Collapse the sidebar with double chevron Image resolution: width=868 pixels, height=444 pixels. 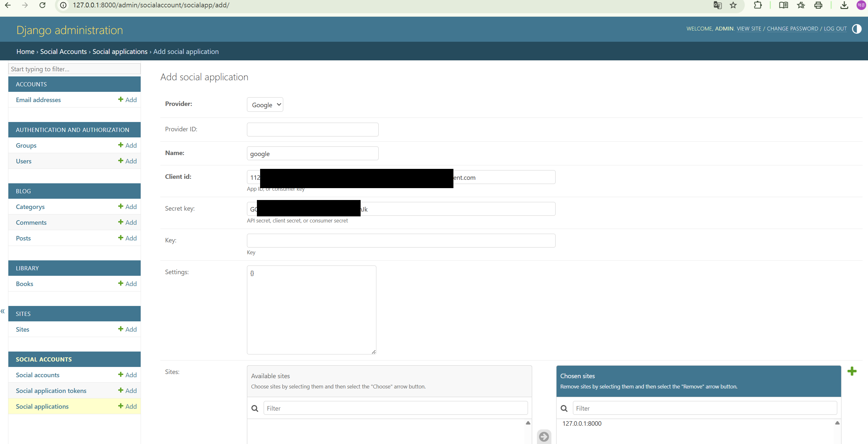pyautogui.click(x=3, y=311)
